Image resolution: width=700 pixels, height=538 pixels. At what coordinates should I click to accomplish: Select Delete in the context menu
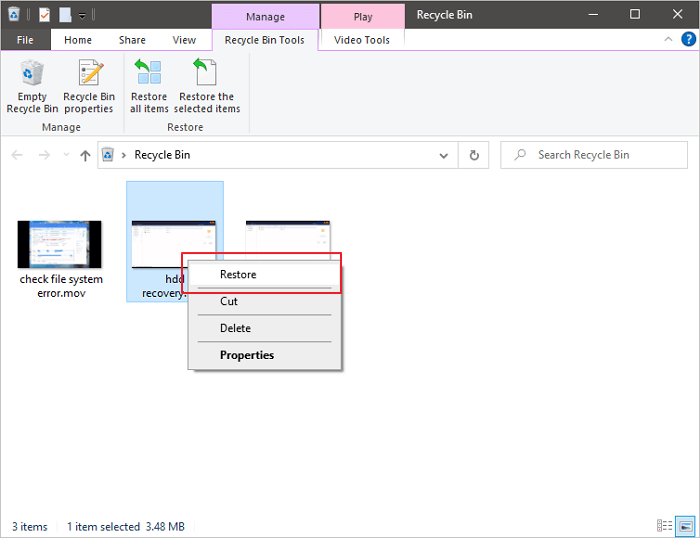point(235,328)
